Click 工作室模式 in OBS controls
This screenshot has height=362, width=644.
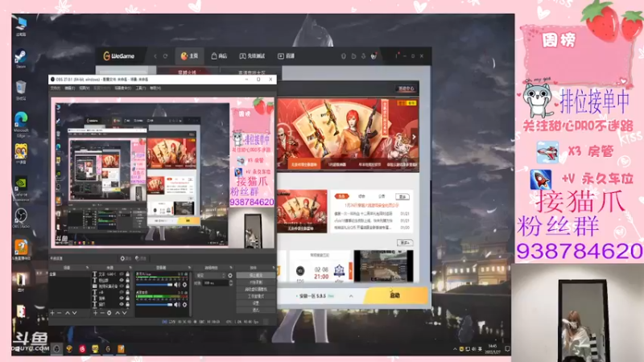pyautogui.click(x=256, y=296)
